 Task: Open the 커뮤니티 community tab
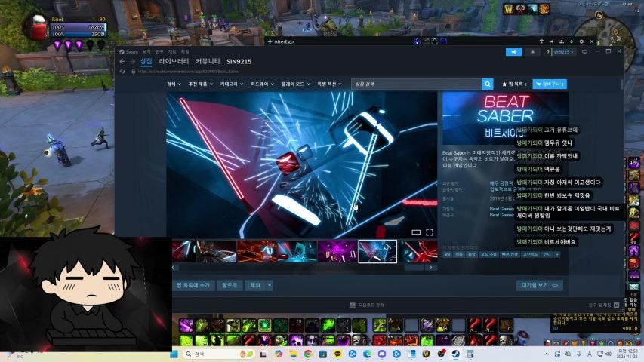(208, 61)
